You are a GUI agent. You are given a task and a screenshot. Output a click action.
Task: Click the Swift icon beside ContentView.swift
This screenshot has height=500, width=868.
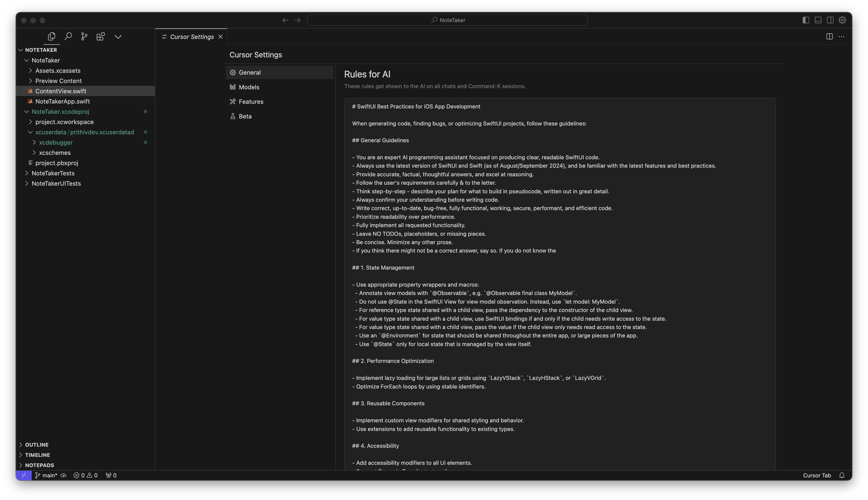click(30, 91)
